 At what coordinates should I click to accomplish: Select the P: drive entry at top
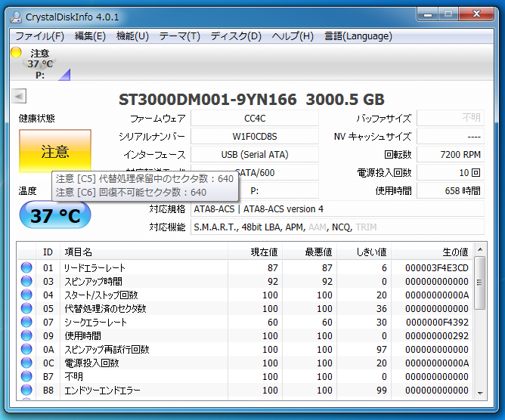pos(40,63)
